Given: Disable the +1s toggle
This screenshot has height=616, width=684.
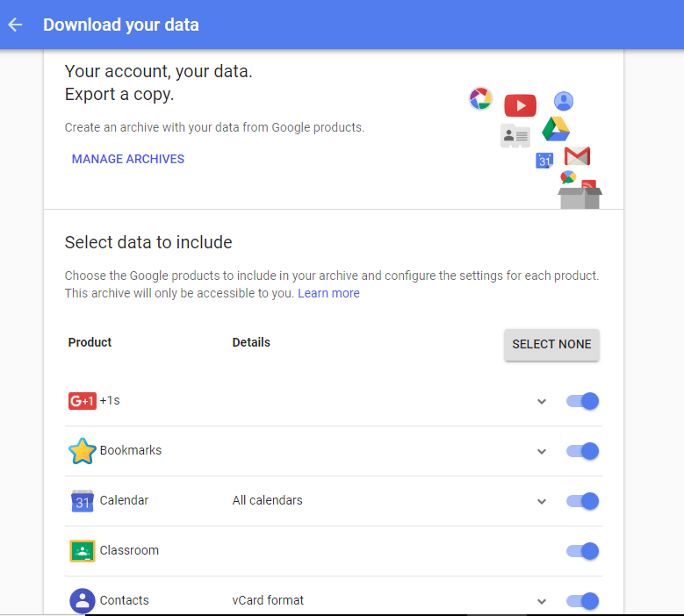Looking at the screenshot, I should (582, 401).
